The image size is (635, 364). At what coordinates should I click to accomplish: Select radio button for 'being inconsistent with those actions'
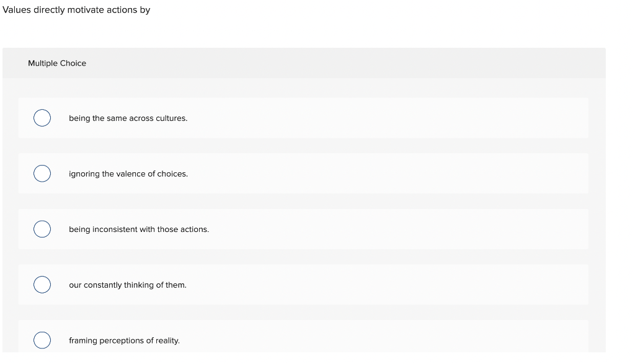42,229
